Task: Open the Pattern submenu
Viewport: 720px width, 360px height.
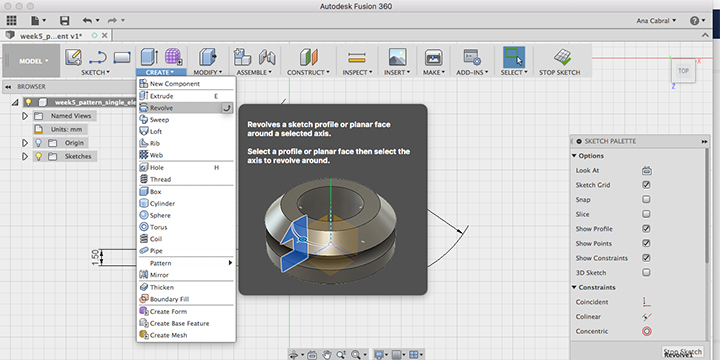Action: pyautogui.click(x=186, y=263)
